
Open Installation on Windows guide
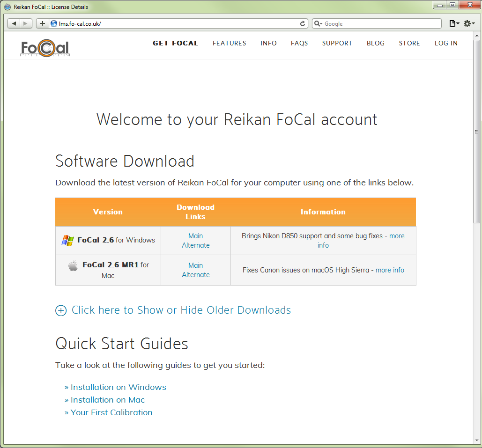[119, 387]
